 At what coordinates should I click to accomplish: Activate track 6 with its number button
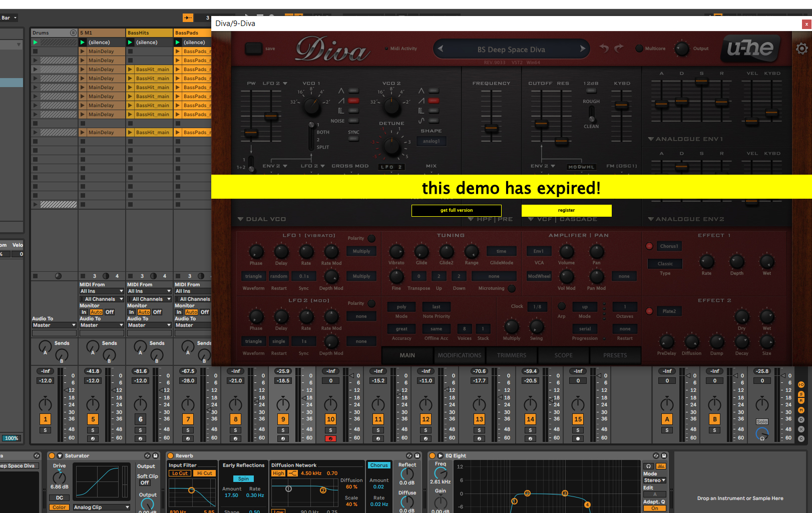coord(141,419)
